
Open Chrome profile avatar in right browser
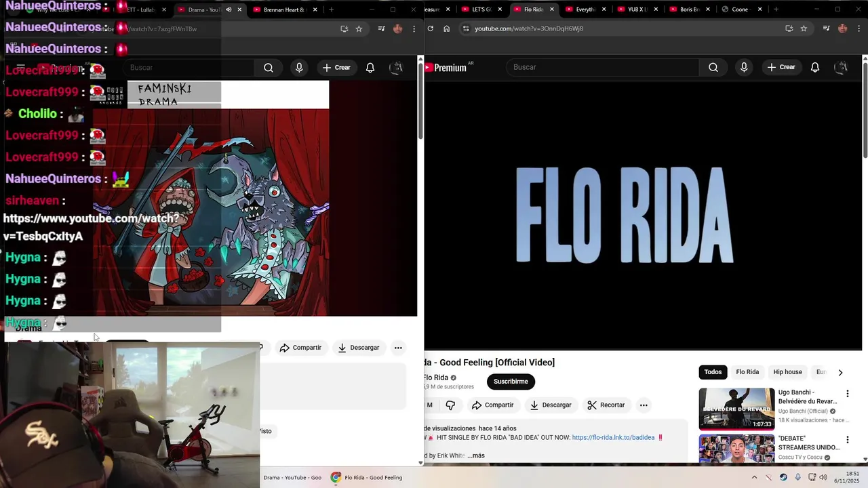pyautogui.click(x=842, y=28)
